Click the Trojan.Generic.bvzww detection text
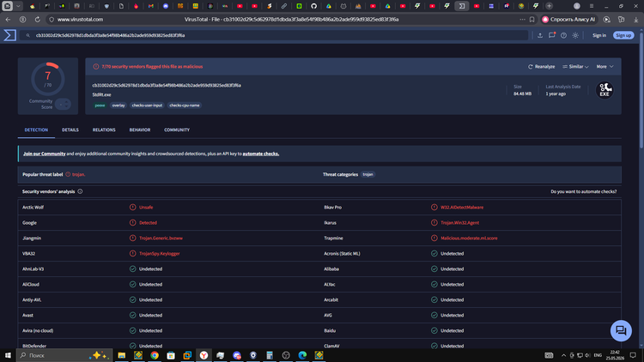Screen dimensions: 644x362 [x=161, y=238]
